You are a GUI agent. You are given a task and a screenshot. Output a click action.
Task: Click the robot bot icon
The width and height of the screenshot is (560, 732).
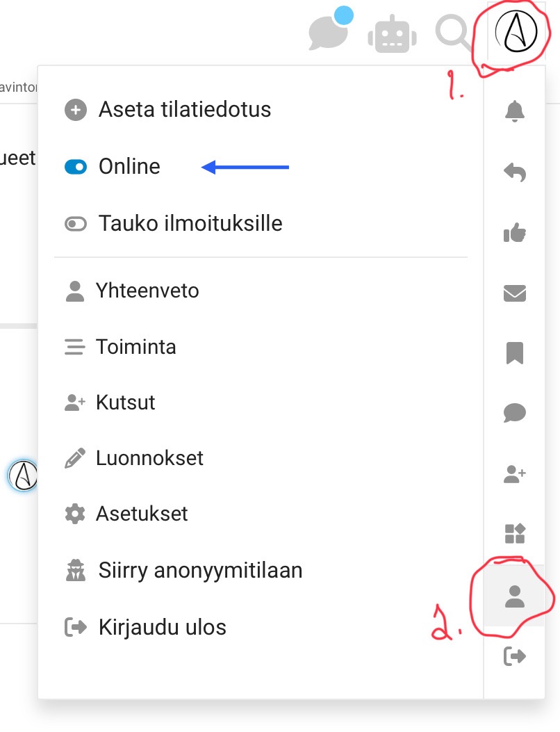393,33
